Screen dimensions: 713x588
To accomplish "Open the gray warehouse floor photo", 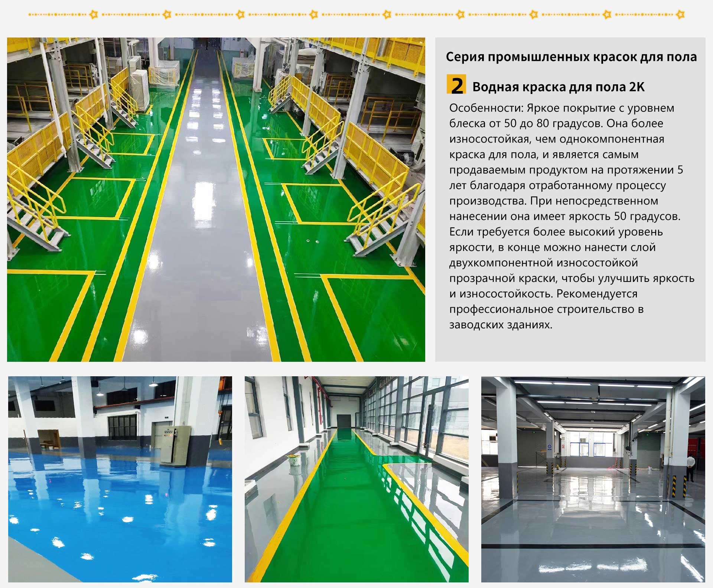I will 593,479.
